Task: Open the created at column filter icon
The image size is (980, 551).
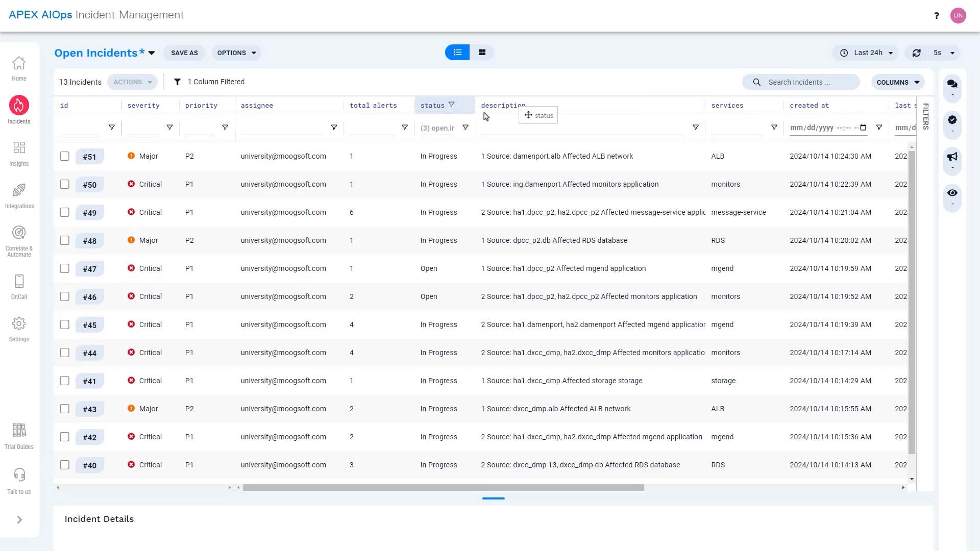Action: [x=879, y=128]
